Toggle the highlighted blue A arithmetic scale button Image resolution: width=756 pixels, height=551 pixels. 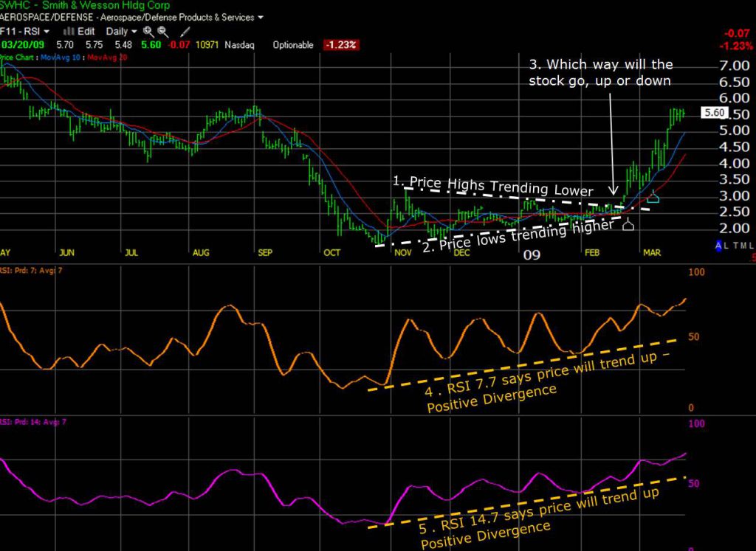pyautogui.click(x=718, y=245)
